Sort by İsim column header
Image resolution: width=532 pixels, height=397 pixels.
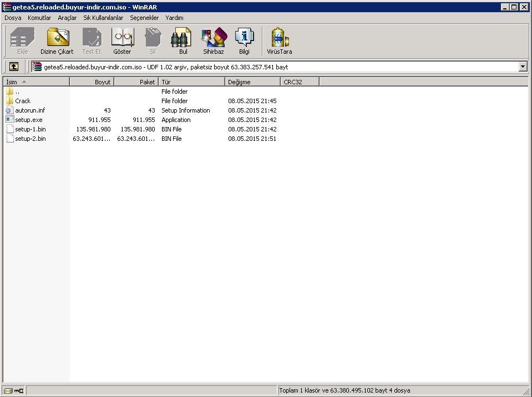coord(36,82)
